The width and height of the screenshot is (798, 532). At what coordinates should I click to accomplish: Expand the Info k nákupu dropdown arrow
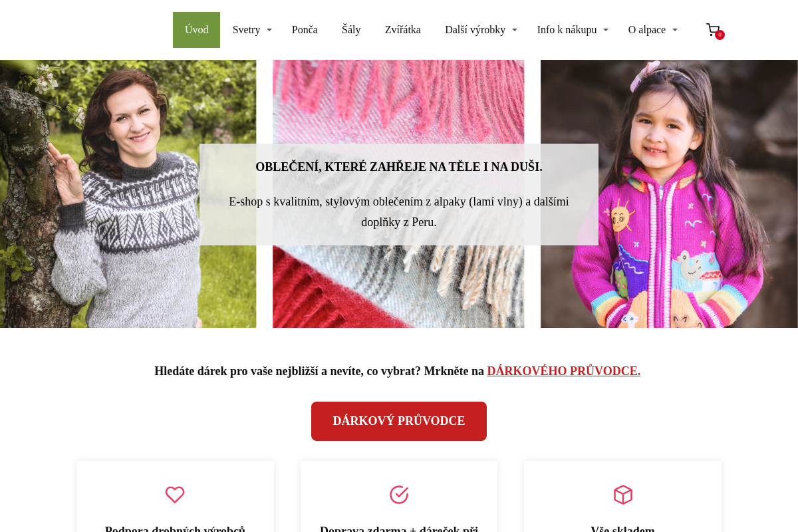pos(606,30)
